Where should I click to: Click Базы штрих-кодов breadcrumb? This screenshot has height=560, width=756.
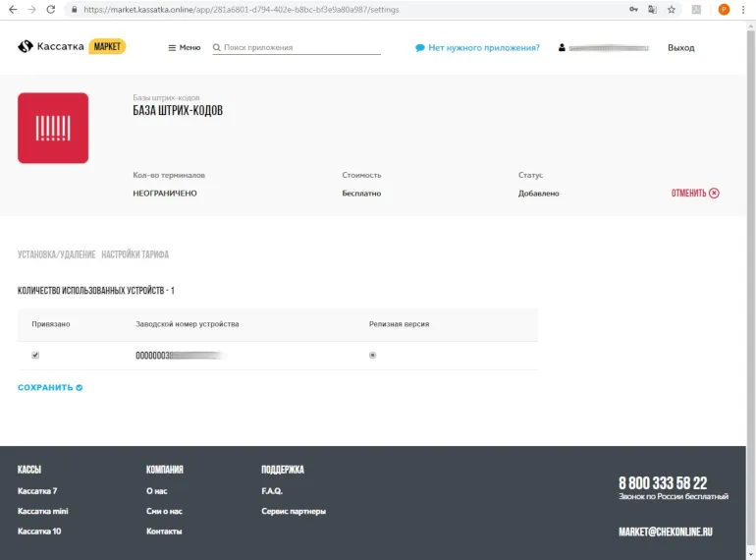point(166,97)
